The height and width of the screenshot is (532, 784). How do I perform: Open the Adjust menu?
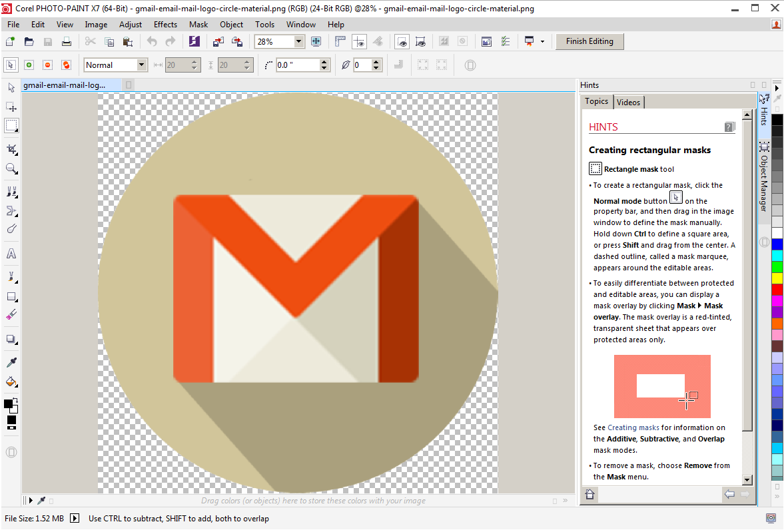pyautogui.click(x=131, y=25)
